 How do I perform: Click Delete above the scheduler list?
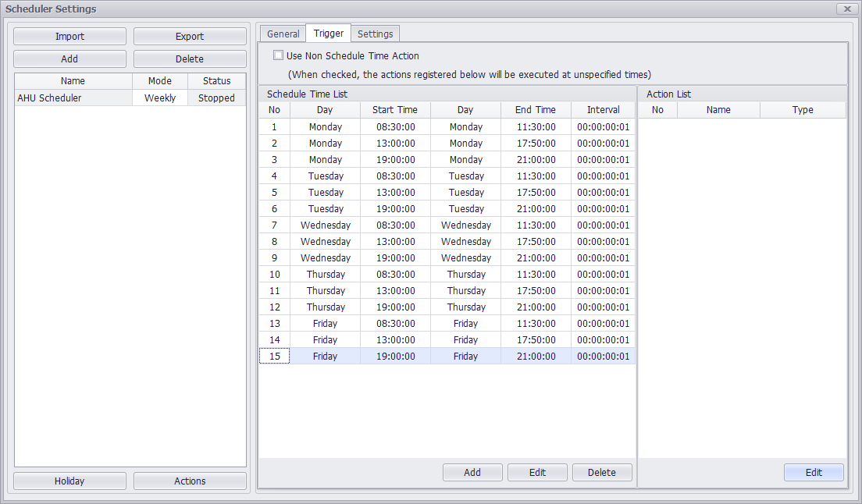(190, 59)
